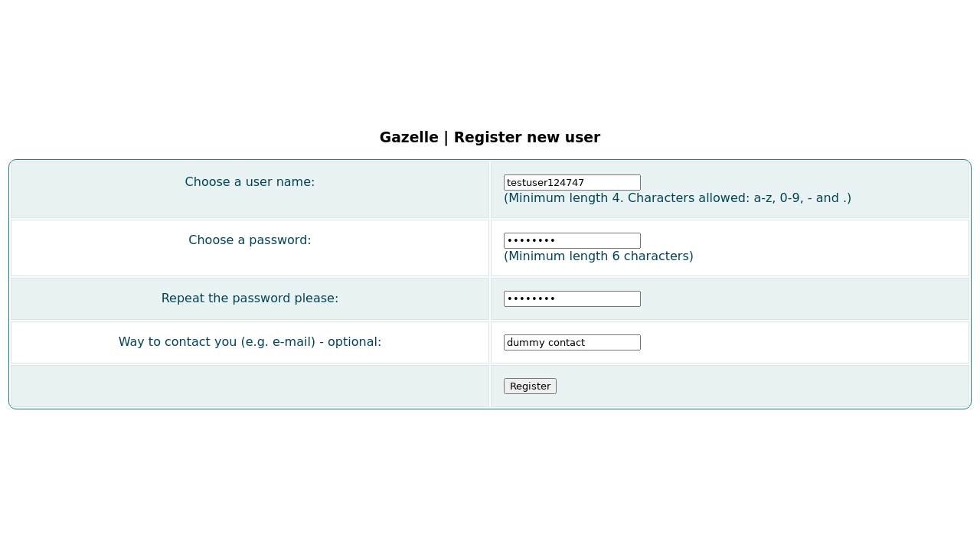Click the user name input field
The image size is (980, 551).
click(572, 182)
